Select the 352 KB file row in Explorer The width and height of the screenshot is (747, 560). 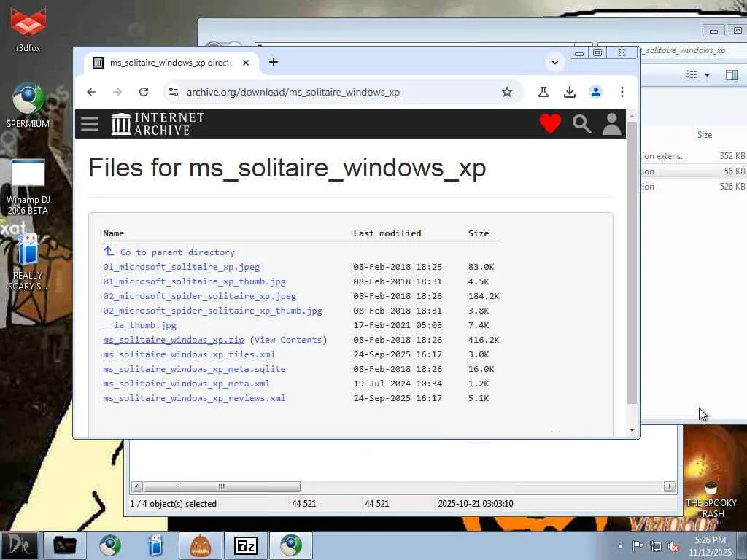pyautogui.click(x=694, y=156)
